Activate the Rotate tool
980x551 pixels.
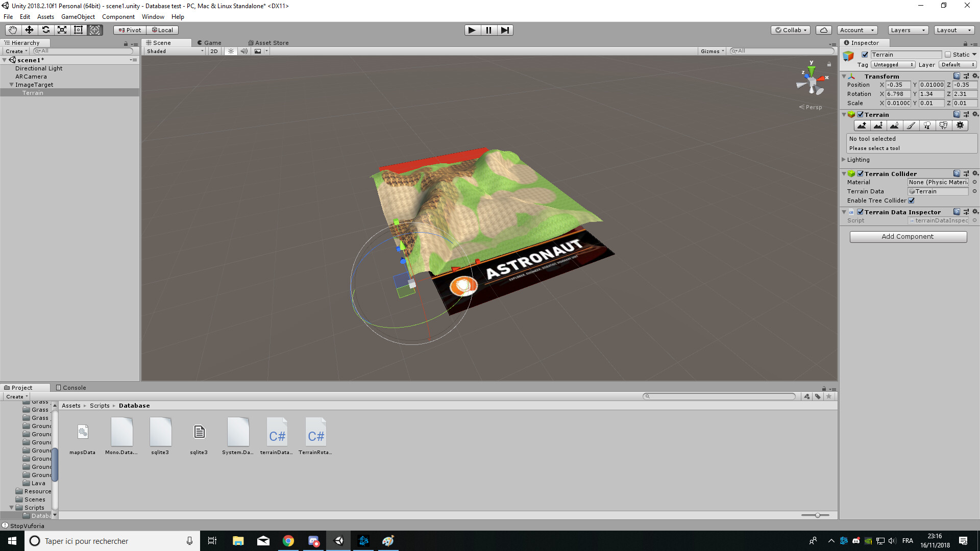(x=46, y=30)
